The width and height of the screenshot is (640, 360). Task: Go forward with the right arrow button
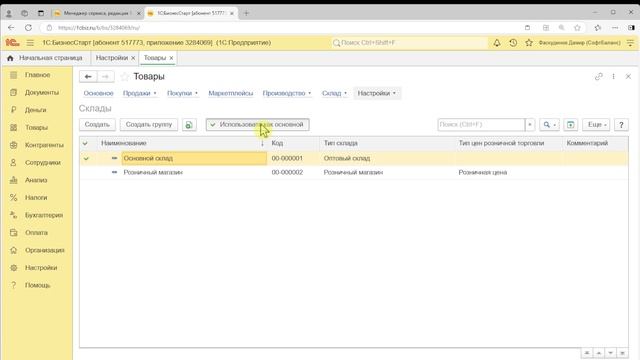(x=105, y=77)
